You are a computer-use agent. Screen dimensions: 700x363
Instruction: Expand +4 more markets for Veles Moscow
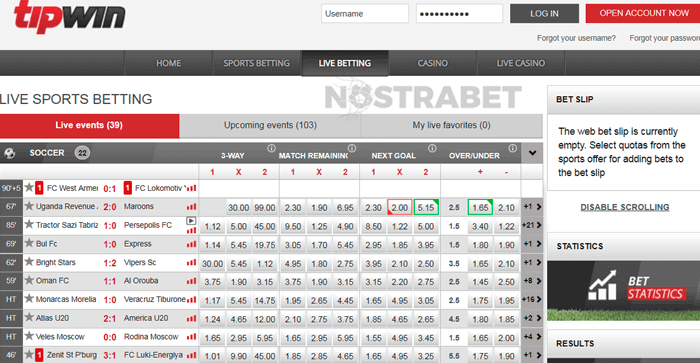pyautogui.click(x=532, y=337)
